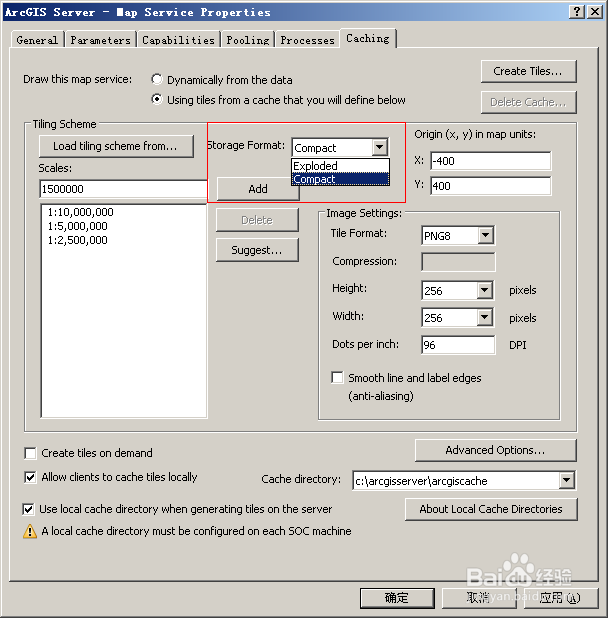608x618 pixels.
Task: Add the scale with Add button
Action: tap(258, 189)
